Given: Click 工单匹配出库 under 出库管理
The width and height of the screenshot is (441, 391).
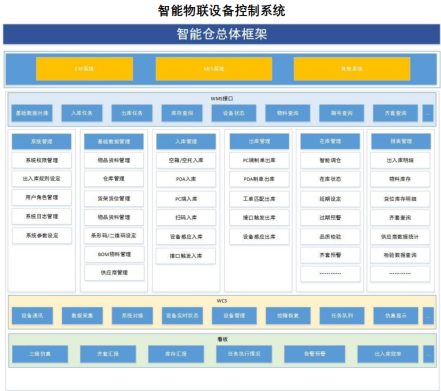Looking at the screenshot, I should 259,199.
